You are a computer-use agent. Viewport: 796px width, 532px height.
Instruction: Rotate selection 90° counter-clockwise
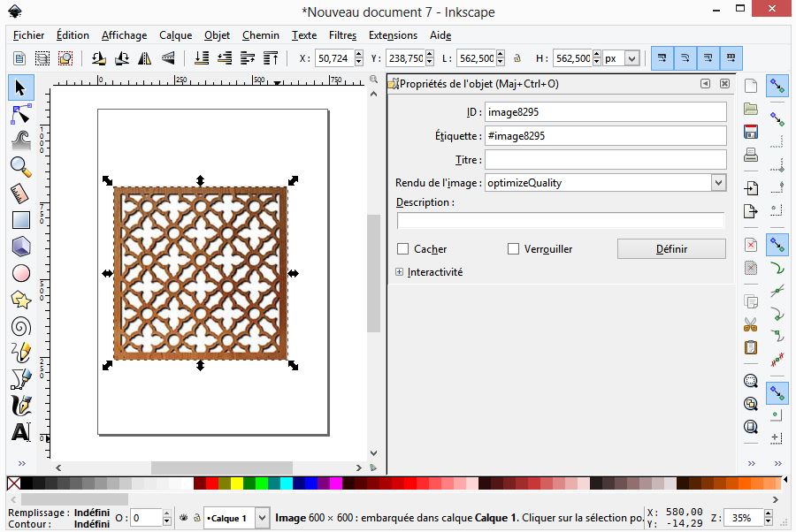pyautogui.click(x=98, y=58)
